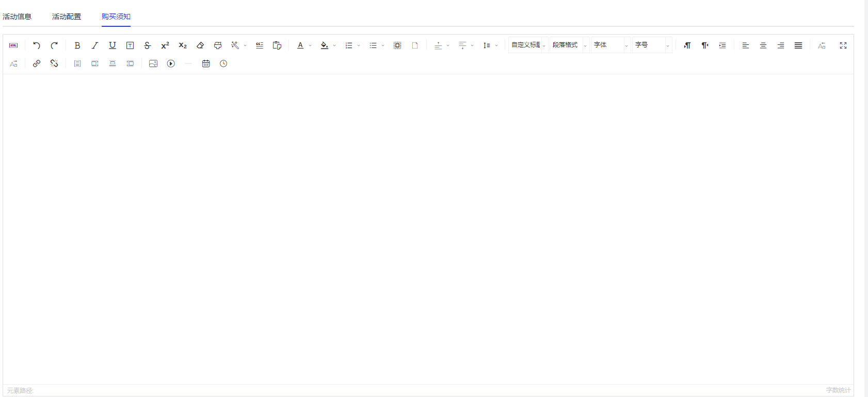Click the line height icon

coord(487,45)
